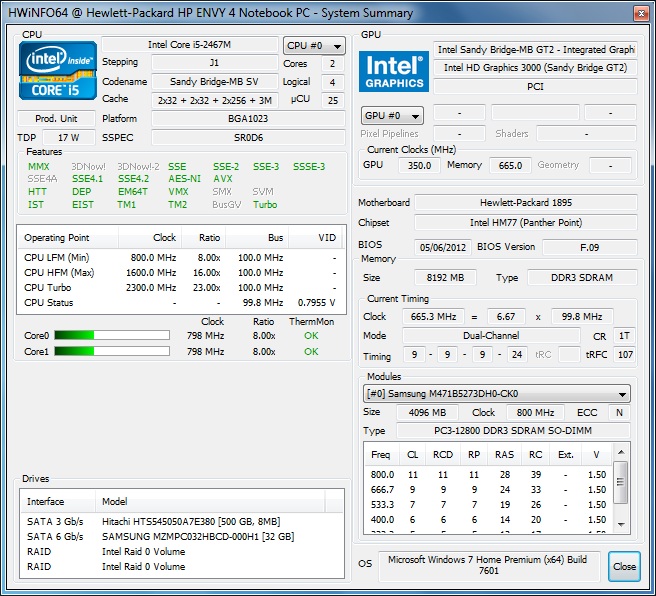Select the CPU Turbo row
This screenshot has height=596, width=656.
[x=181, y=288]
